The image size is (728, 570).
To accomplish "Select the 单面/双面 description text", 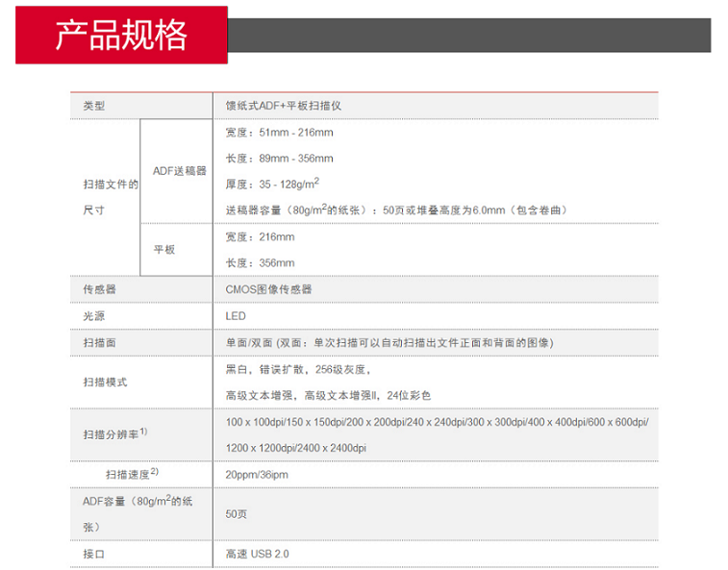I will click(x=389, y=343).
